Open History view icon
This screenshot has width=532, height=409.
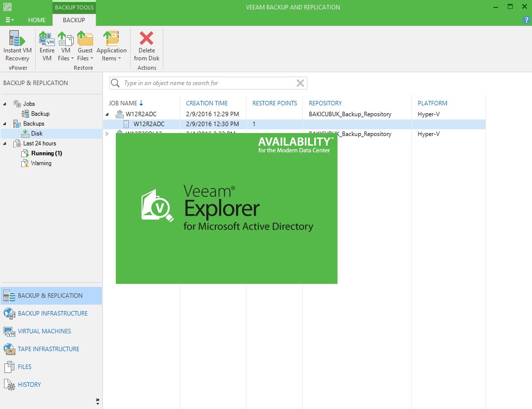(9, 385)
